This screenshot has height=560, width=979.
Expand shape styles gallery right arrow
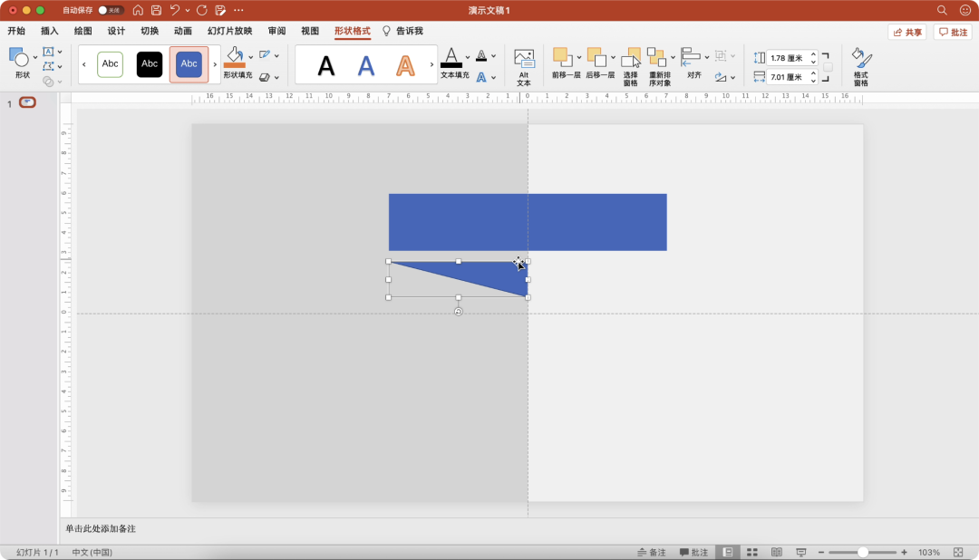(x=216, y=64)
